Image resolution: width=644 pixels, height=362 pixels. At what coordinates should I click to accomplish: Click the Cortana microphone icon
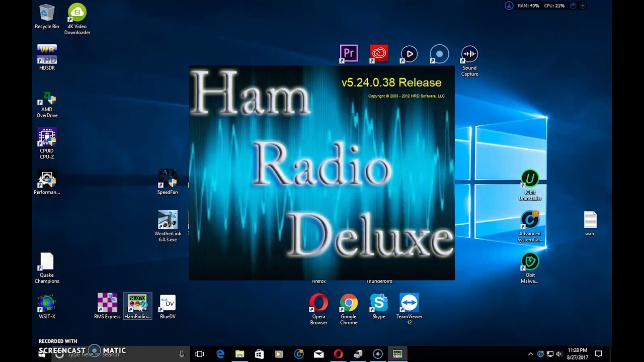pyautogui.click(x=182, y=354)
